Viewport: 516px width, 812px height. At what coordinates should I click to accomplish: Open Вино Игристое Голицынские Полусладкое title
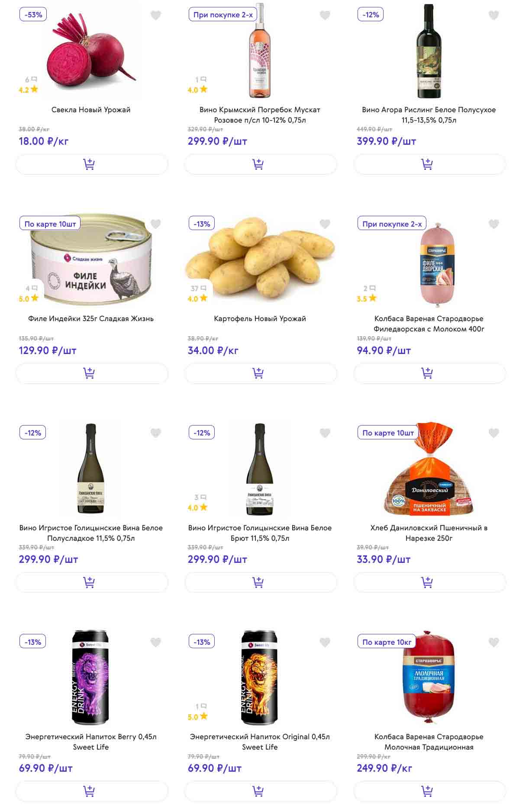tap(91, 533)
